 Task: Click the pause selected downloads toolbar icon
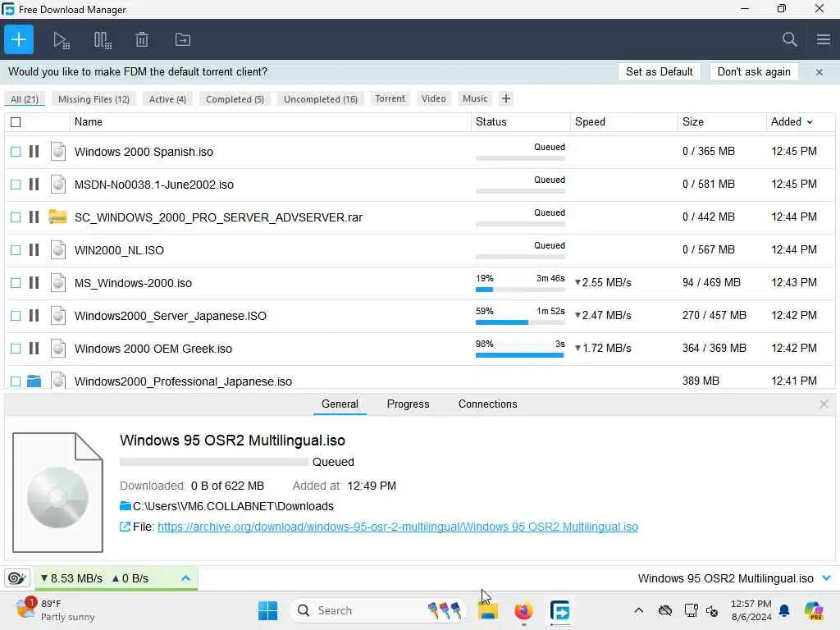[x=103, y=40]
